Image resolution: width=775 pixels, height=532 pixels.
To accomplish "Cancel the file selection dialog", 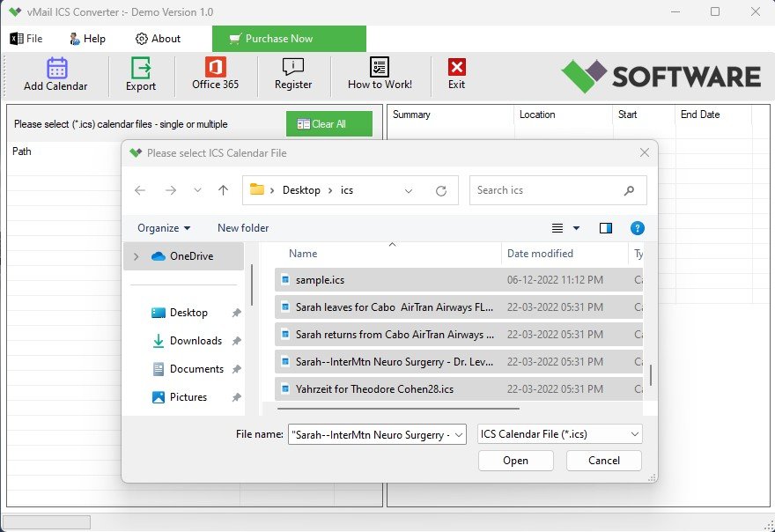I will [x=604, y=461].
